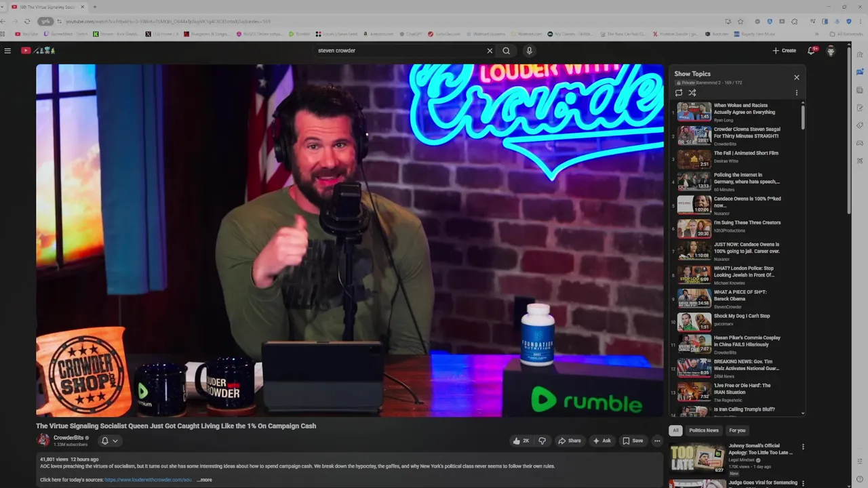The image size is (868, 488).
Task: Open subscription notification bell dropdown
Action: click(109, 441)
